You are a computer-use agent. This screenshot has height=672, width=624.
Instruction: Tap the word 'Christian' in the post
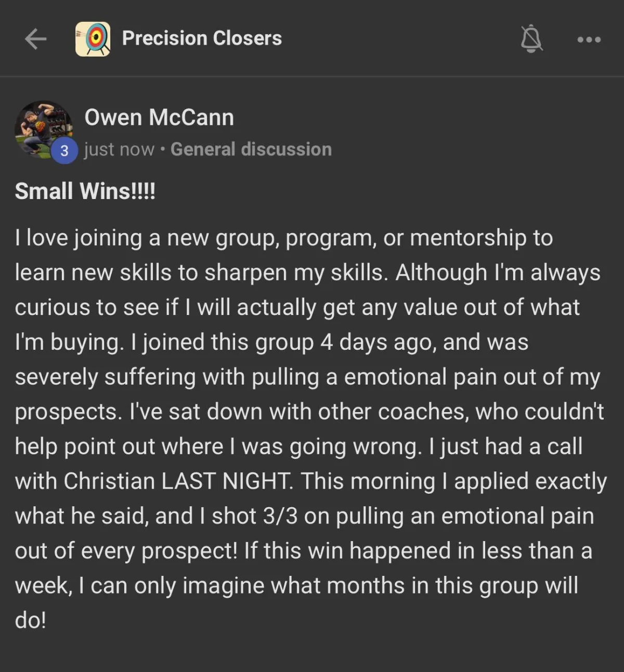(x=109, y=481)
